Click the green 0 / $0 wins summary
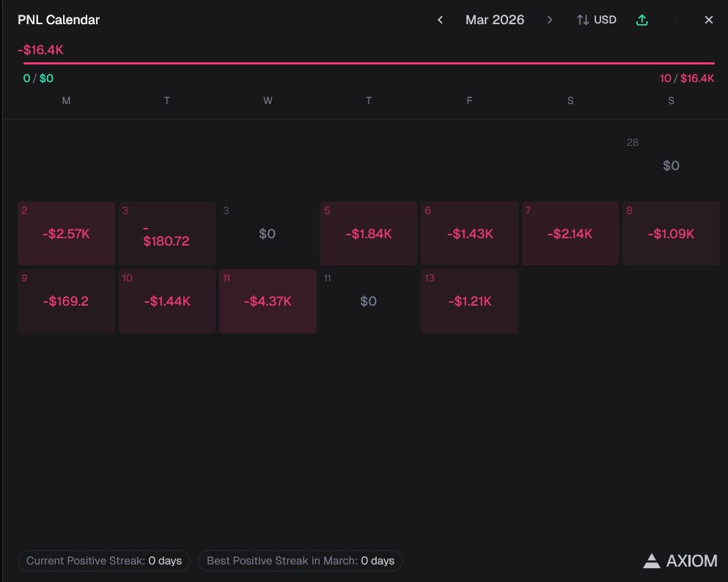Viewport: 728px width, 582px height. [38, 78]
